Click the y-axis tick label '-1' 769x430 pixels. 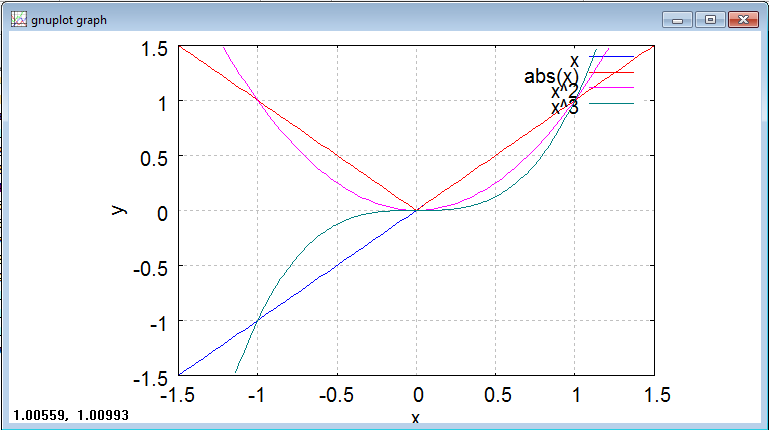[x=159, y=324]
